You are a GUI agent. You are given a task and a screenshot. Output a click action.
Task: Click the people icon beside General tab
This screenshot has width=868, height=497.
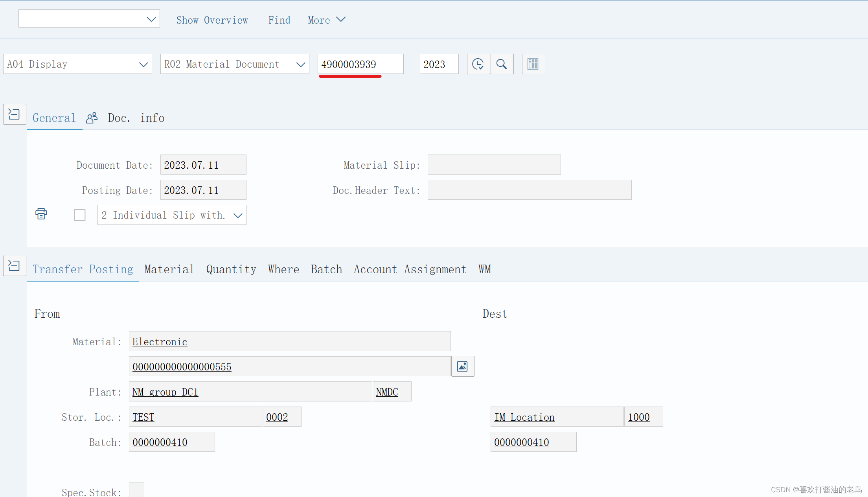point(92,117)
